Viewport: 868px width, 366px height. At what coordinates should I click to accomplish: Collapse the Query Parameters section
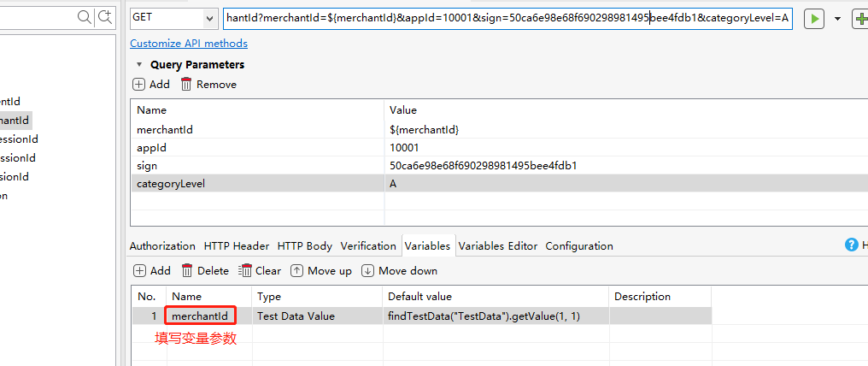click(x=139, y=64)
